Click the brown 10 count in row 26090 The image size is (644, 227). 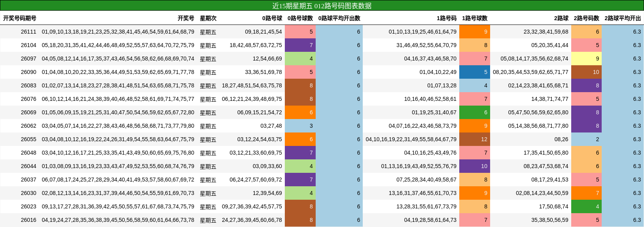(x=587, y=72)
